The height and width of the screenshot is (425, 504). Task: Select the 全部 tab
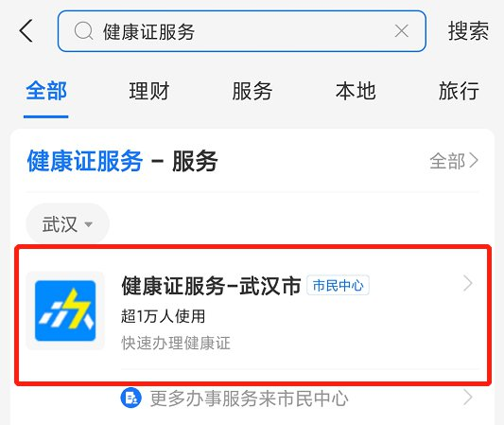[46, 91]
